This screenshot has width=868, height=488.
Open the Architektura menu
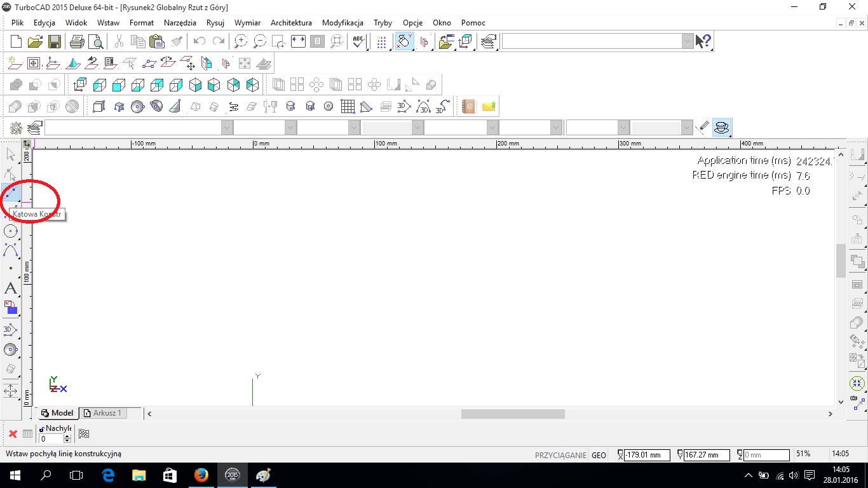click(x=291, y=23)
